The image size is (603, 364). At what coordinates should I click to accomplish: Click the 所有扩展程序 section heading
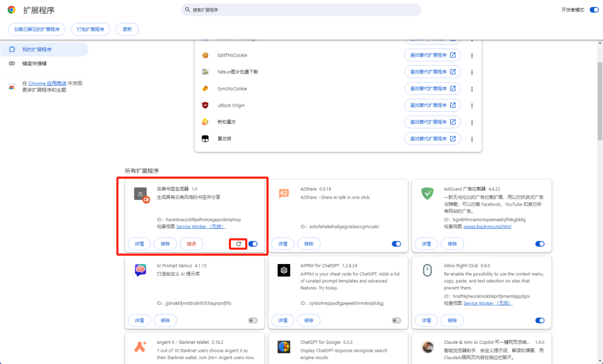141,171
